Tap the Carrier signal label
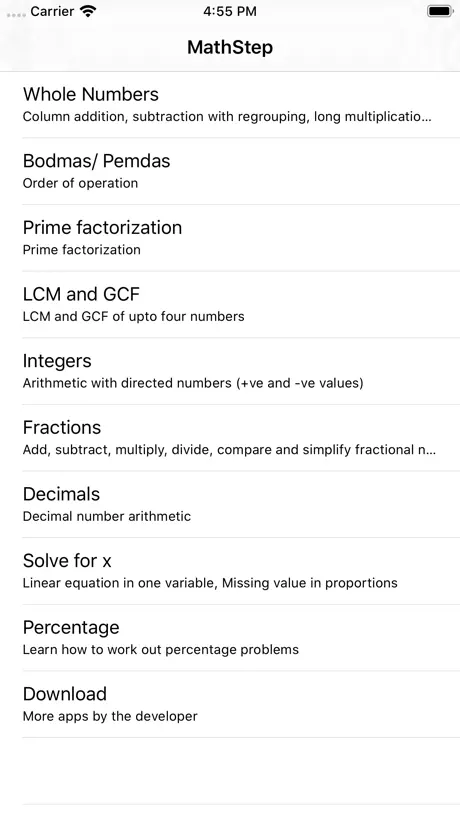The width and height of the screenshot is (460, 818). pos(52,11)
